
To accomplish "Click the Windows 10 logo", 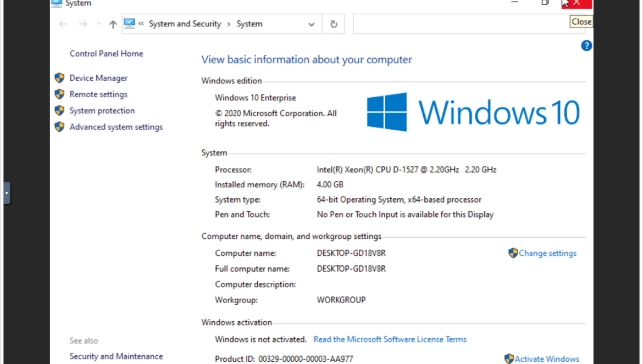I will click(473, 112).
